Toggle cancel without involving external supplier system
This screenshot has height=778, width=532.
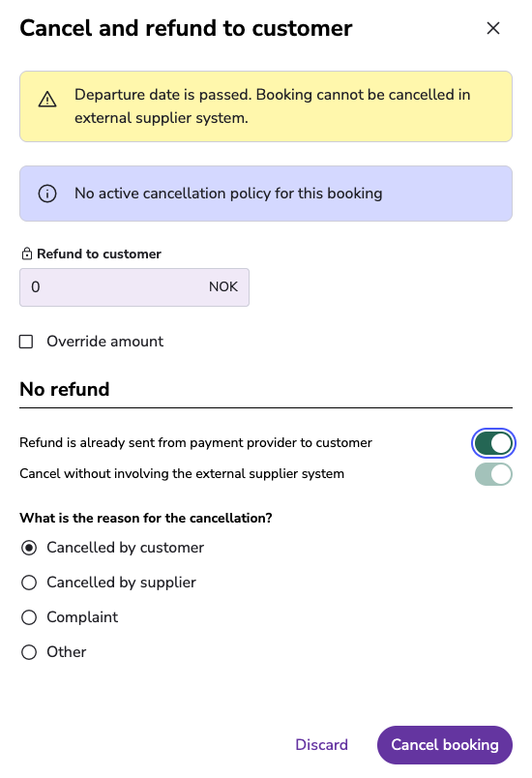493,474
